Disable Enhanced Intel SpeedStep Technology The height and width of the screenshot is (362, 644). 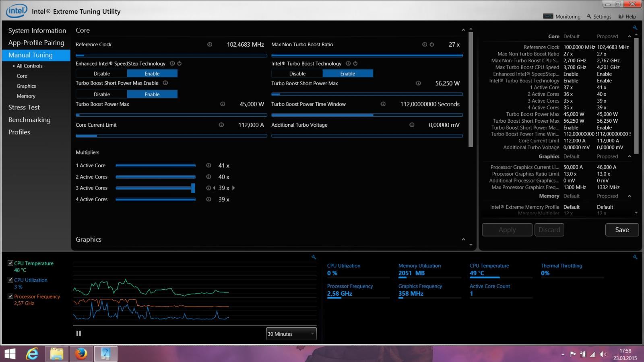(x=102, y=74)
